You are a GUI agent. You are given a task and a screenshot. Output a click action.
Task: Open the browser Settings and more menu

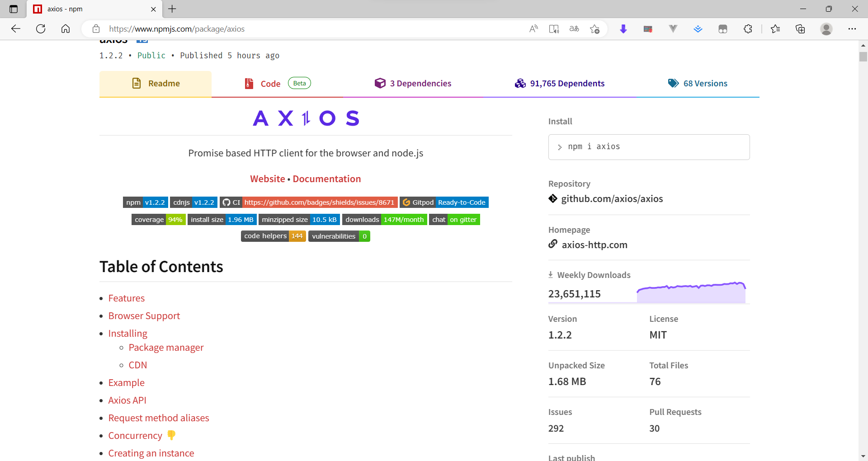coord(853,28)
